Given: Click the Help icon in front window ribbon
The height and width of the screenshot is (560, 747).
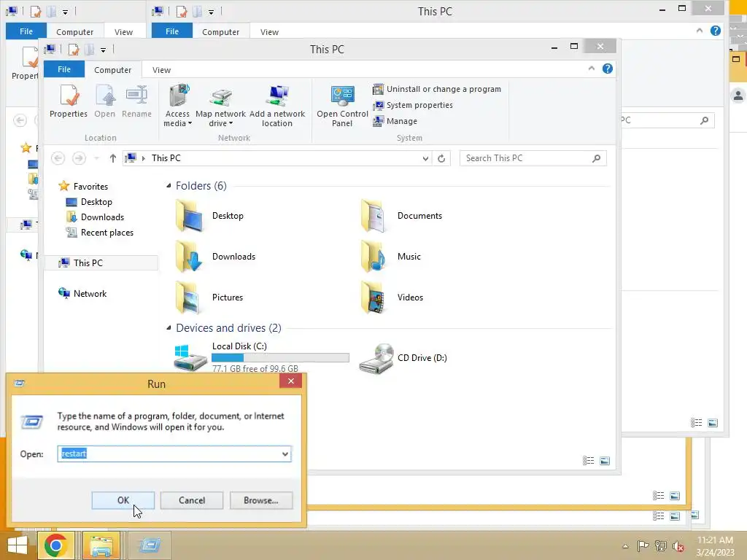Looking at the screenshot, I should coord(608,69).
